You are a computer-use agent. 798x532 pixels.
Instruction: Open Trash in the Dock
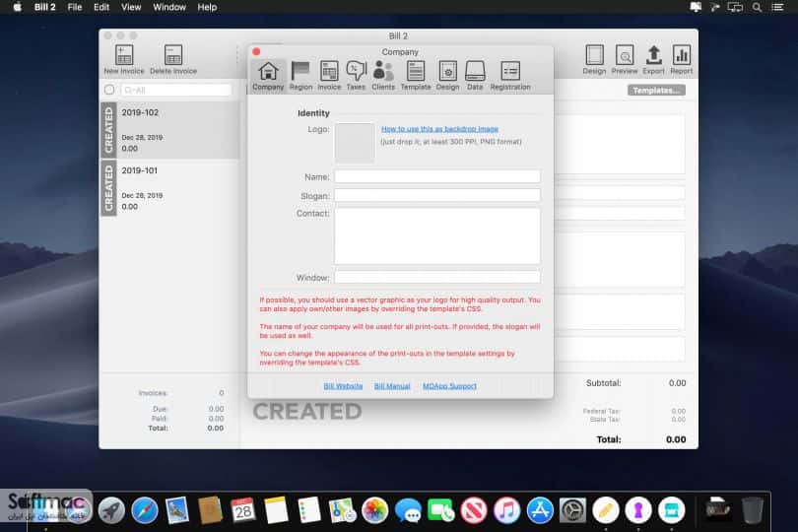(x=753, y=510)
